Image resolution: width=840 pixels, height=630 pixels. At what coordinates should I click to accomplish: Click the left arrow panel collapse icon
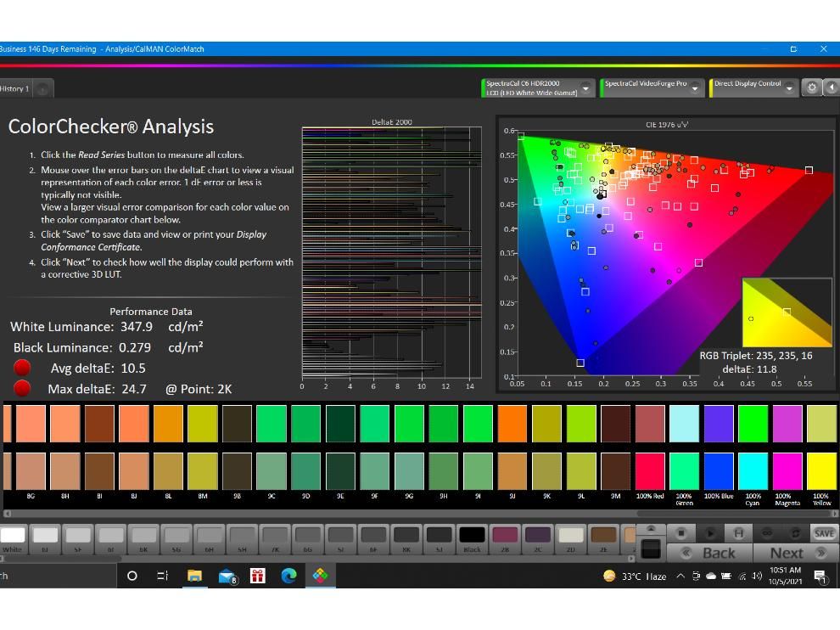[x=832, y=87]
